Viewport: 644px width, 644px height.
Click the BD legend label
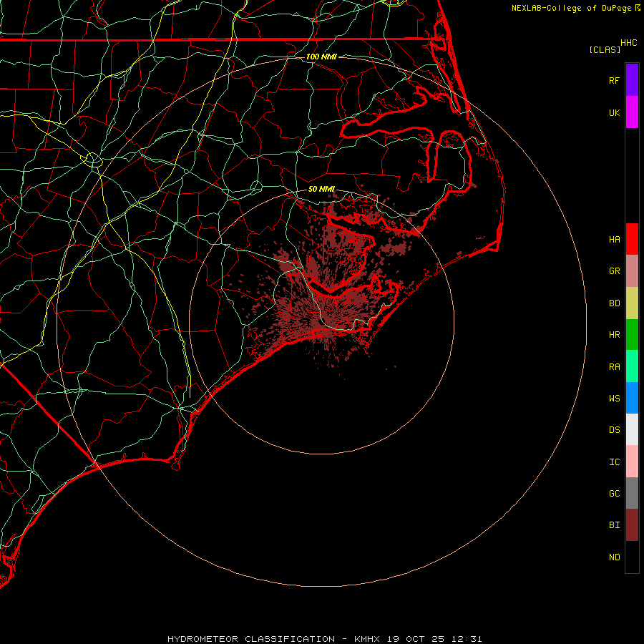pos(614,303)
